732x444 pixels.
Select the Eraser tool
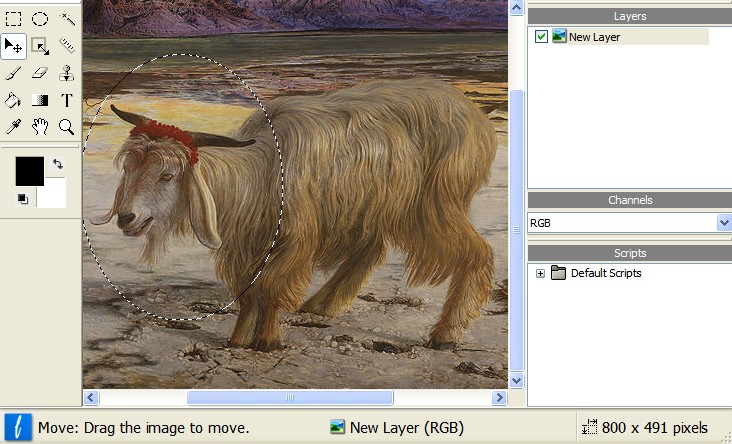pyautogui.click(x=40, y=73)
